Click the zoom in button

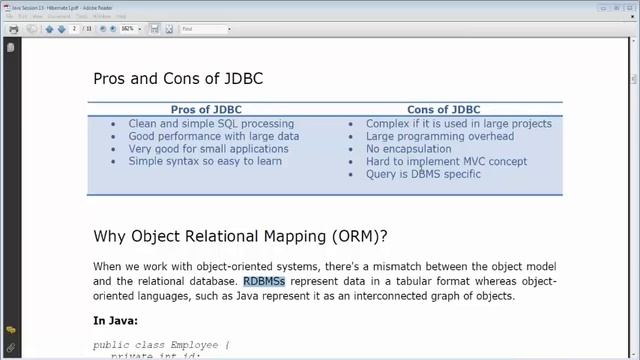click(113, 29)
